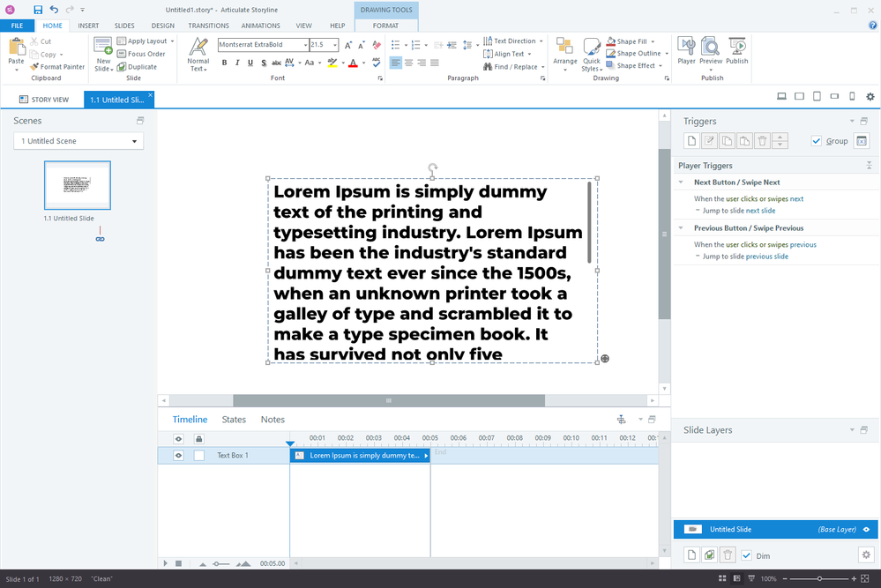Open the font name dropdown
The image size is (881, 588).
[x=305, y=45]
